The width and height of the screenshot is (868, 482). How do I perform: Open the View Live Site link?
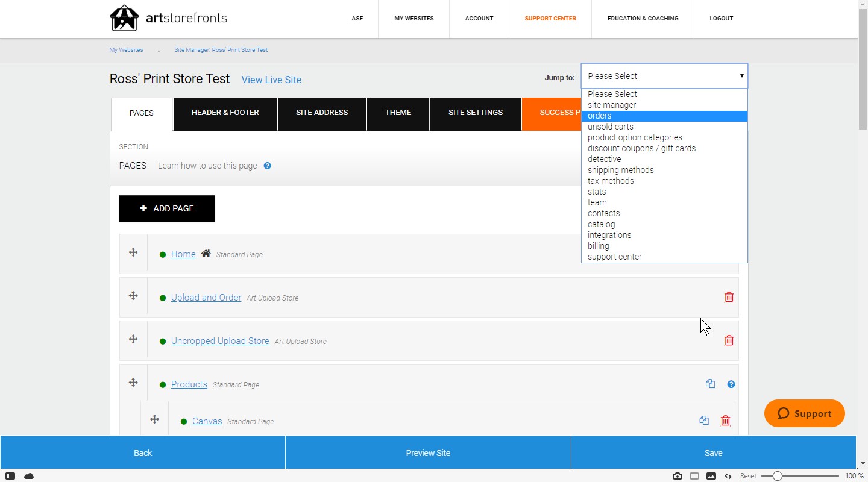tap(271, 80)
